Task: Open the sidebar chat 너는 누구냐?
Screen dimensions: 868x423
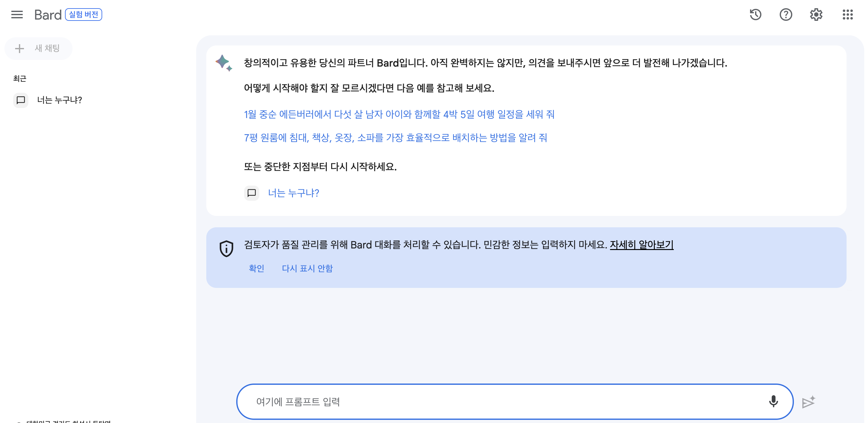Action: [59, 100]
